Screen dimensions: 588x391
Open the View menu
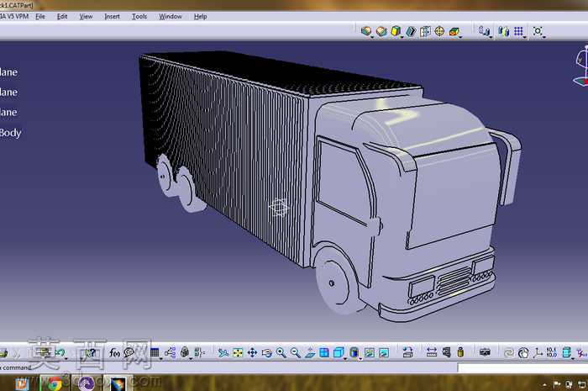coord(86,17)
